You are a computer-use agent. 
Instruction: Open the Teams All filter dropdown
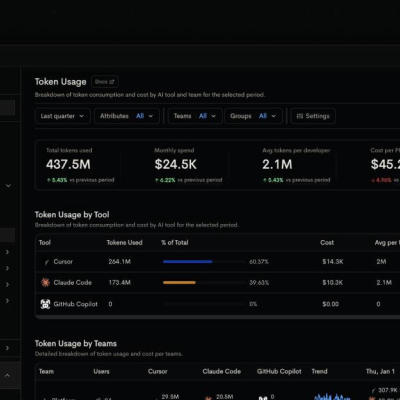click(195, 116)
